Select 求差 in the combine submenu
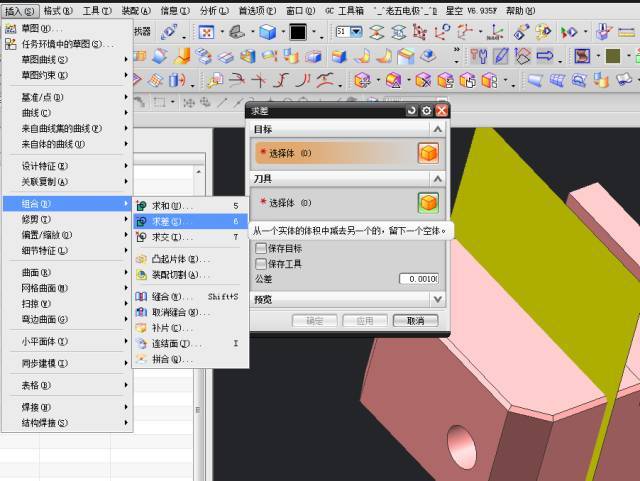 point(190,221)
